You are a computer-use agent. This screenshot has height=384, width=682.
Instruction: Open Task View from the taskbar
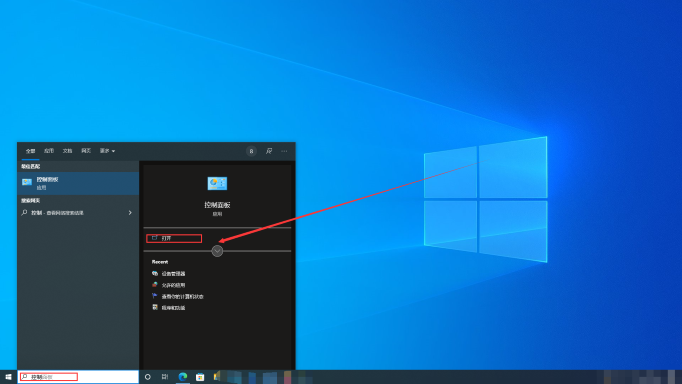[x=165, y=377]
